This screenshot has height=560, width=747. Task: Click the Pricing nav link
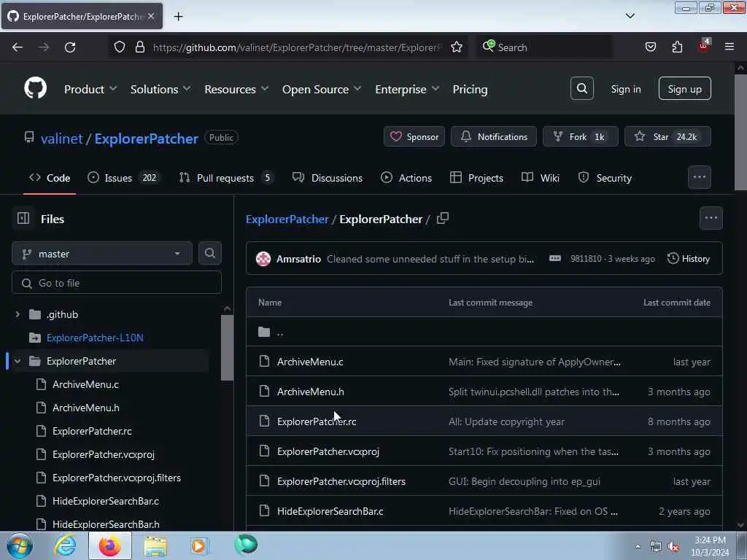(470, 89)
